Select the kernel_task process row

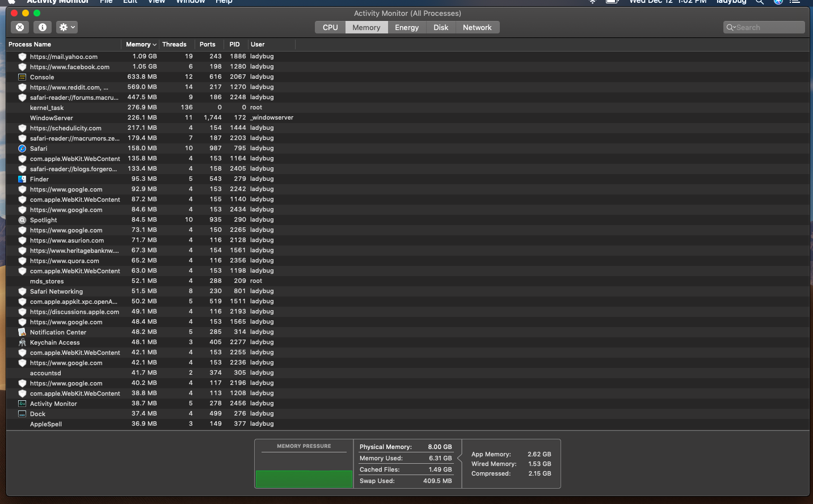[x=407, y=108]
